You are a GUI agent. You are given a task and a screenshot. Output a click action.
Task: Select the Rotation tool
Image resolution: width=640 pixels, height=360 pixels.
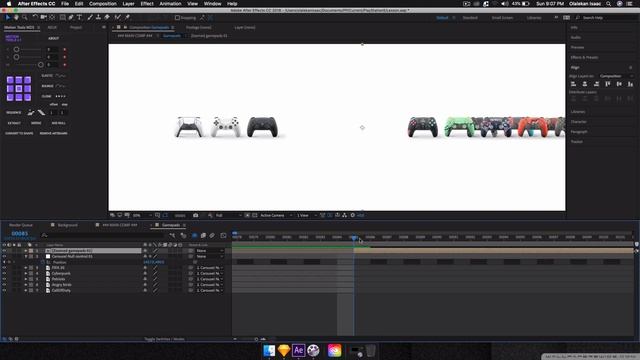pyautogui.click(x=35, y=18)
